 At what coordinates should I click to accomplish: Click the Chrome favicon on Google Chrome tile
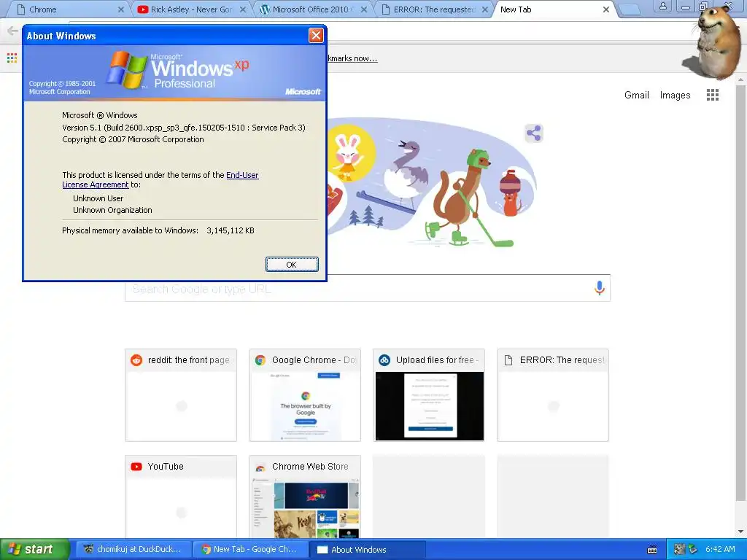[260, 360]
